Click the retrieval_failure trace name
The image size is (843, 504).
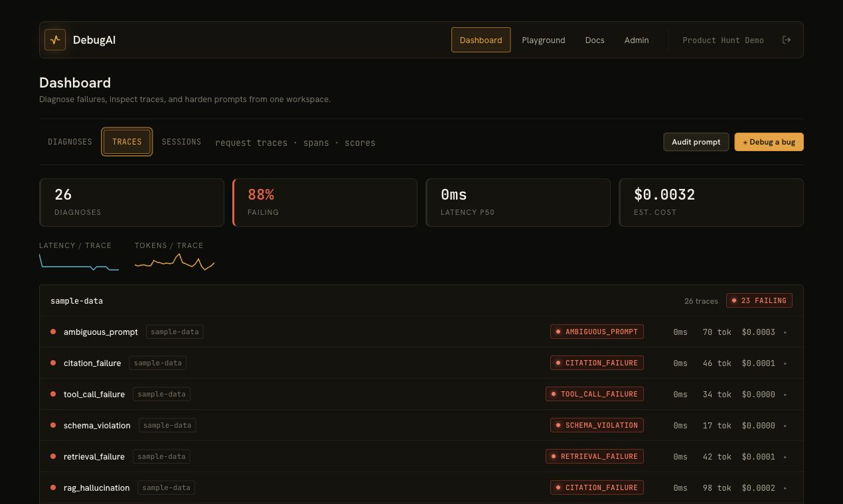click(94, 456)
